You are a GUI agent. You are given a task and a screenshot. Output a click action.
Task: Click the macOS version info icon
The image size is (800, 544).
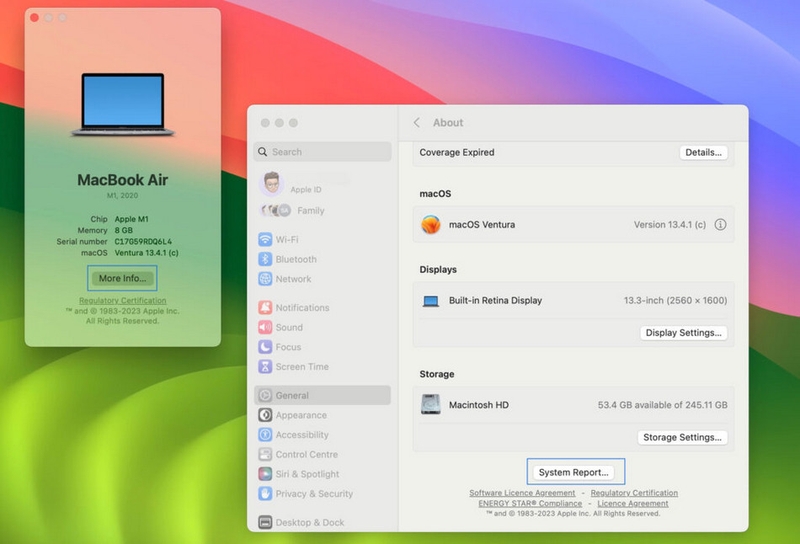(x=720, y=225)
